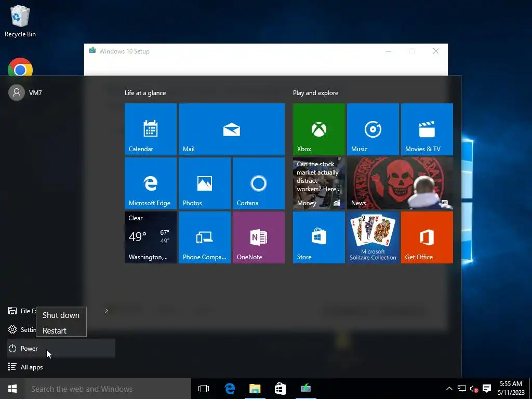The height and width of the screenshot is (399, 532).
Task: Click the taskbar clock showing 5:55 AM
Action: point(511,389)
